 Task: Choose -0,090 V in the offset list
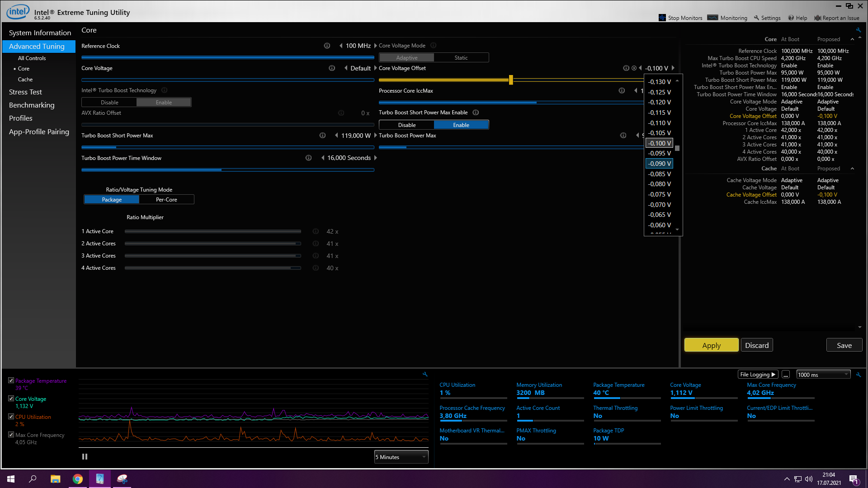tap(660, 164)
